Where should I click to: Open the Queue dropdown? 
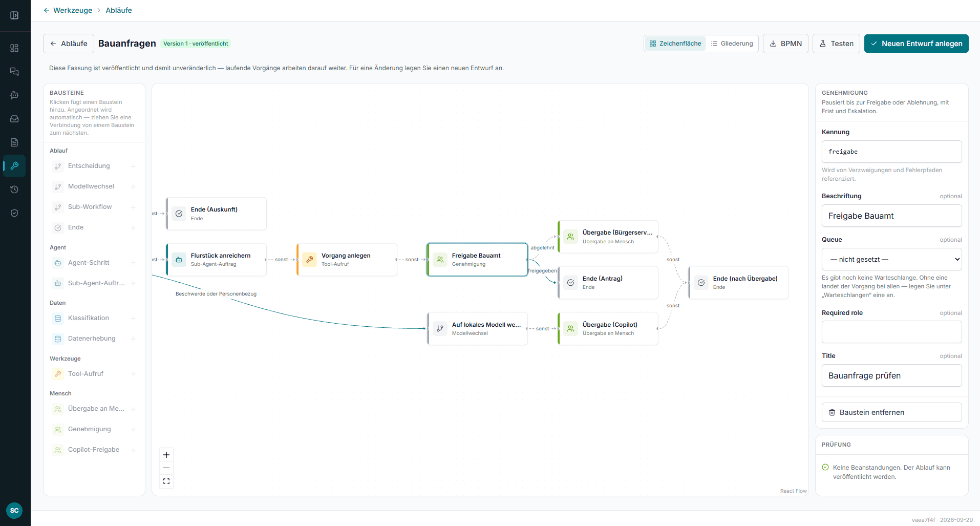[x=891, y=259]
